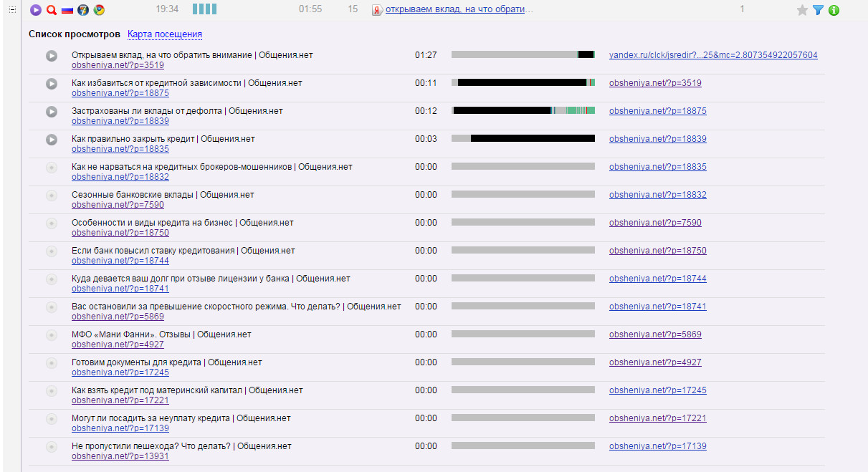
Task: Open referrer link obsheniya.net/?p=3519 in second row
Action: click(x=655, y=83)
